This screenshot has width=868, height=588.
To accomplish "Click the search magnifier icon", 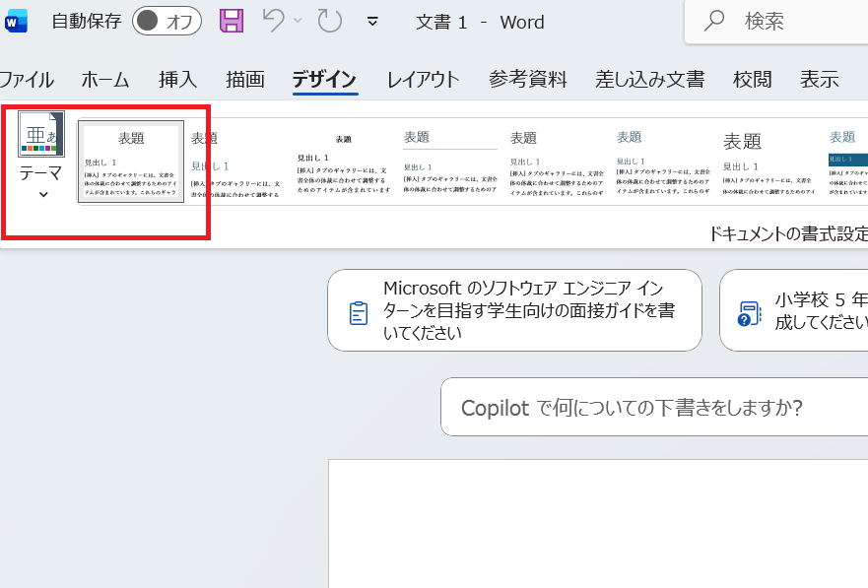I will tap(714, 21).
